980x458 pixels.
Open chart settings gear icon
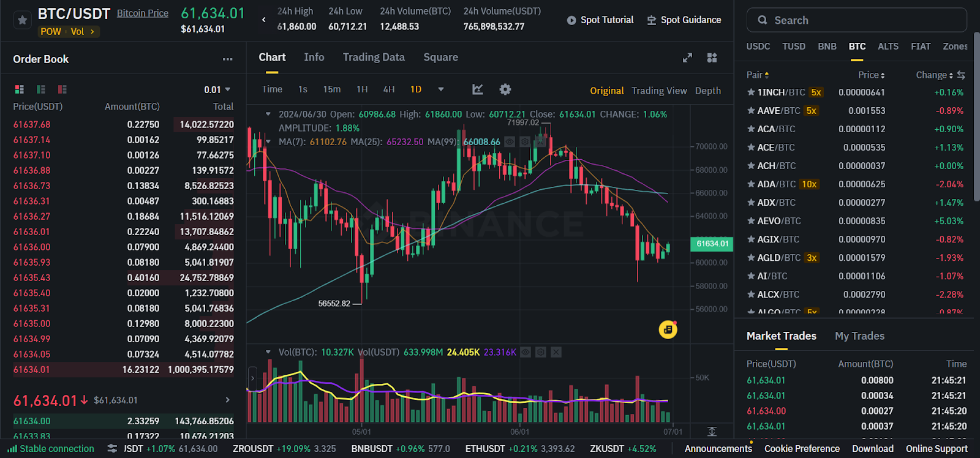505,89
